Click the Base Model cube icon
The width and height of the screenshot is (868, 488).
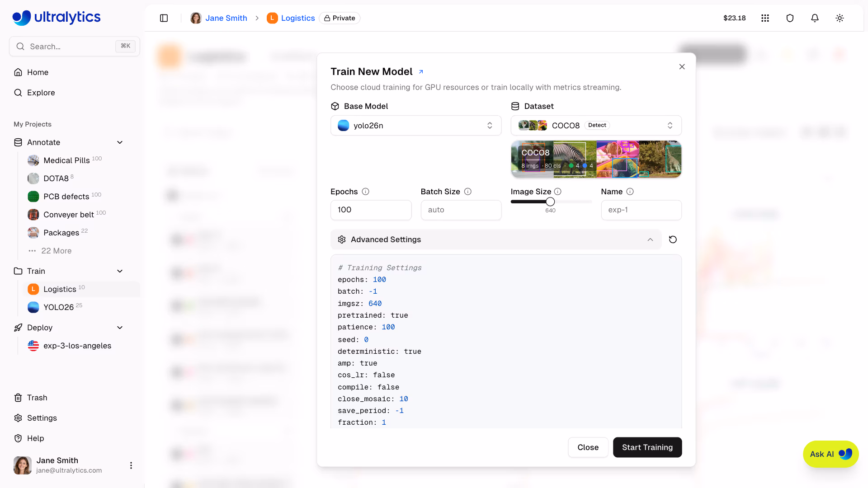(335, 106)
